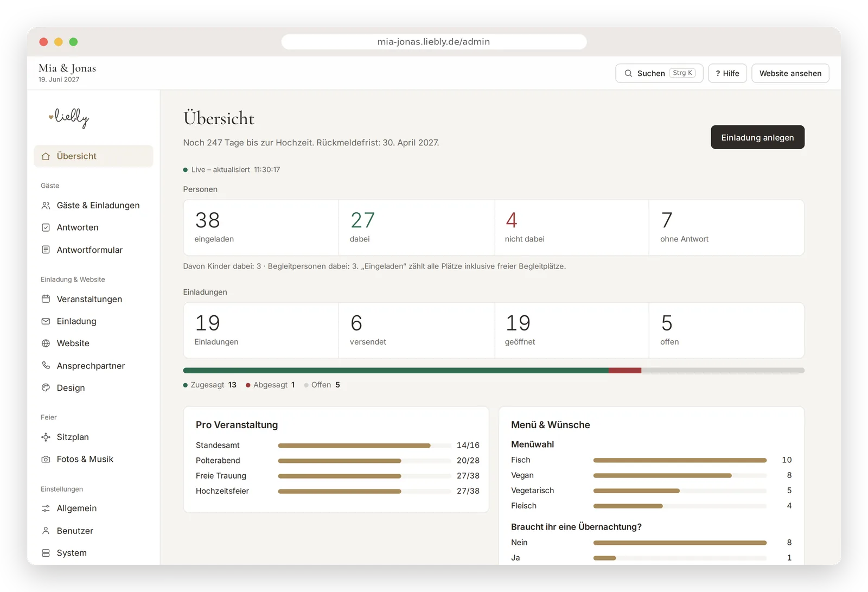Click the Einladung anlegen button
The image size is (868, 592).
[x=757, y=137]
